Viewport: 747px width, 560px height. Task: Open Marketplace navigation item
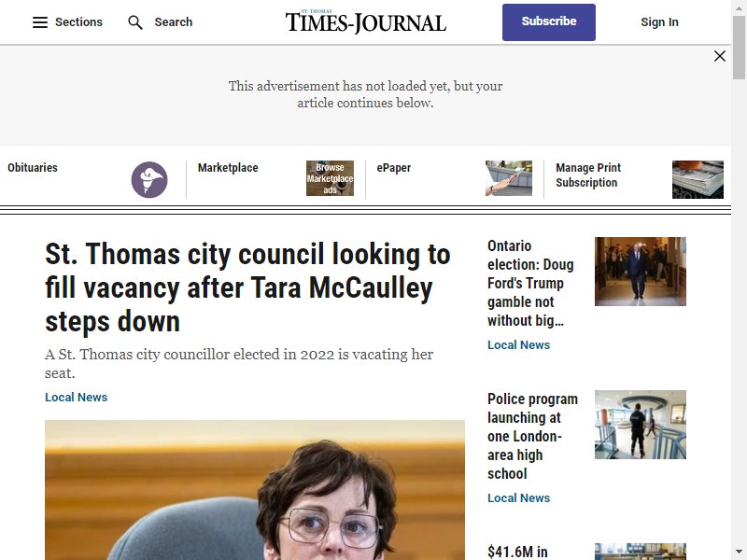(x=228, y=168)
